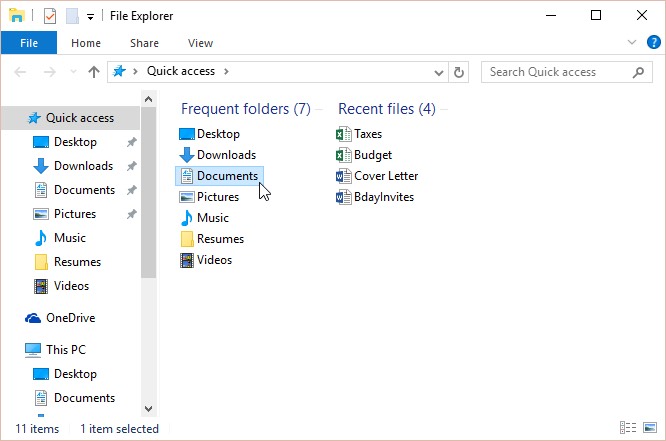The width and height of the screenshot is (666, 441).
Task: Click the New folder icon in title bar
Action: (x=72, y=16)
